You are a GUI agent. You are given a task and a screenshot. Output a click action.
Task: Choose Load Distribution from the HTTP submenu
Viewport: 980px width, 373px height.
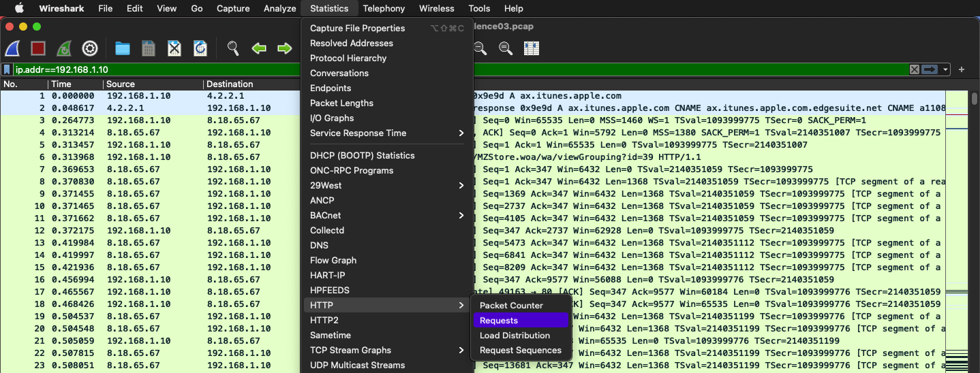point(521,336)
